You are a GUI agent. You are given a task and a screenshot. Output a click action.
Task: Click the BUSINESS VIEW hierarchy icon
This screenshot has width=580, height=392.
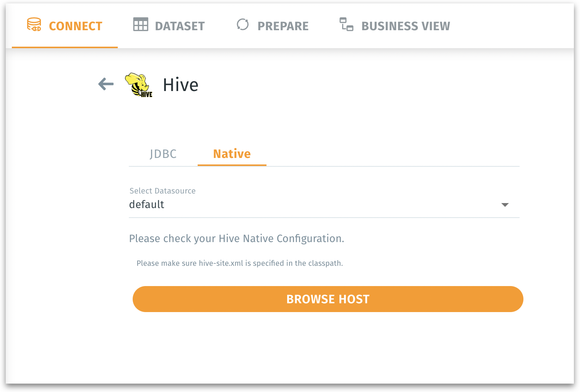[x=346, y=24]
